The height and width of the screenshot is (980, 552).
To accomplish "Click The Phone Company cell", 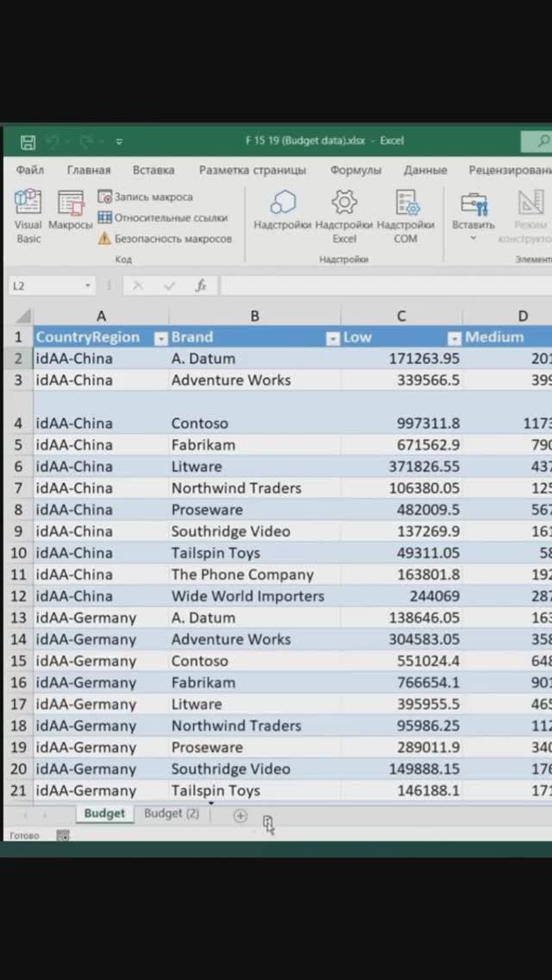I will coord(254,575).
